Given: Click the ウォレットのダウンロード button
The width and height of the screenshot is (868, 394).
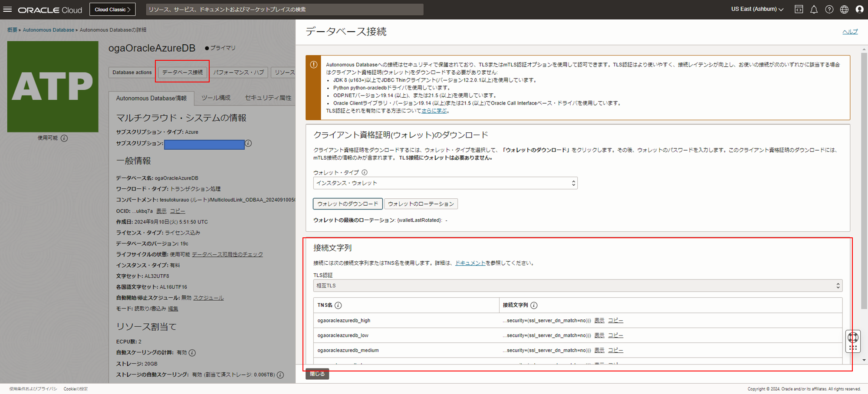Looking at the screenshot, I should 348,204.
